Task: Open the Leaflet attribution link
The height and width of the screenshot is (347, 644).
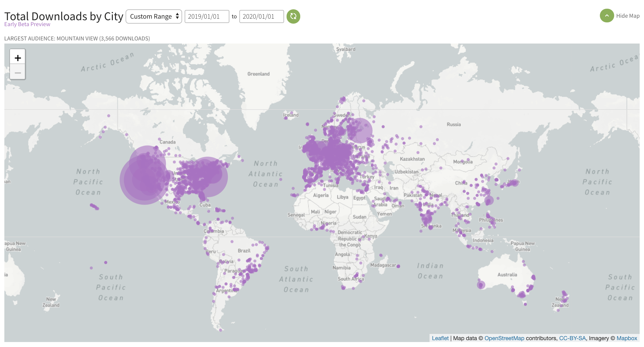Action: click(x=440, y=338)
